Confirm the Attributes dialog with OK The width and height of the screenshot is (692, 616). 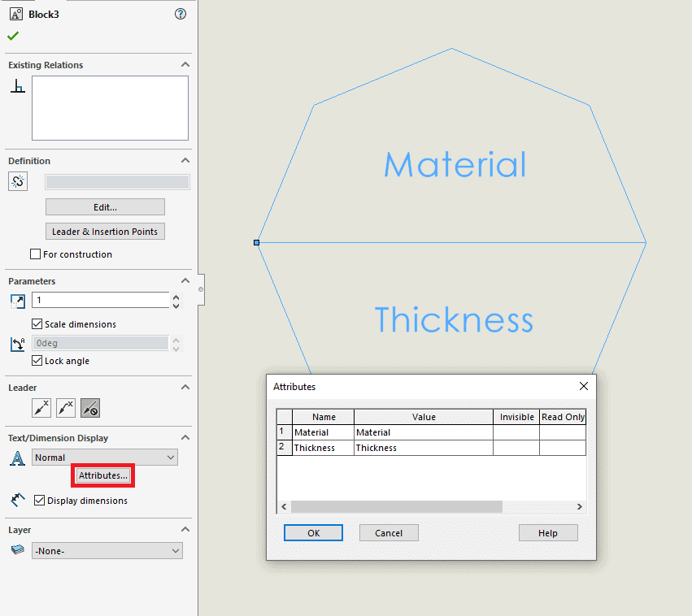pyautogui.click(x=313, y=532)
